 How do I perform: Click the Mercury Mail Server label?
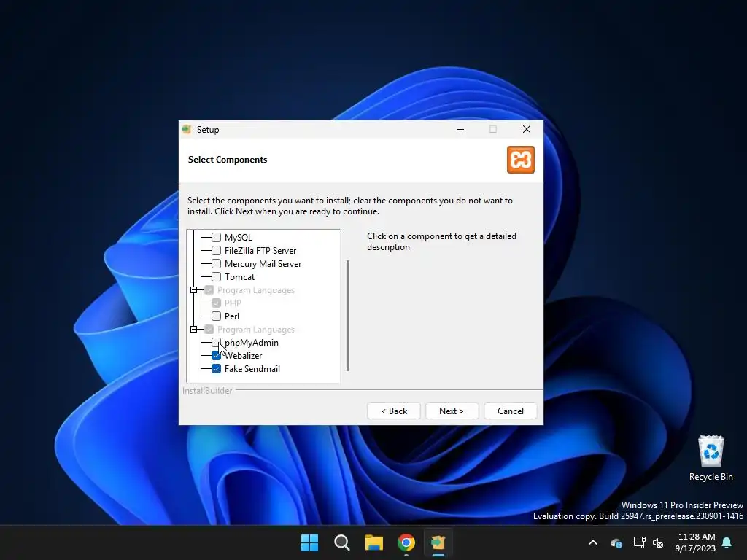(x=263, y=263)
